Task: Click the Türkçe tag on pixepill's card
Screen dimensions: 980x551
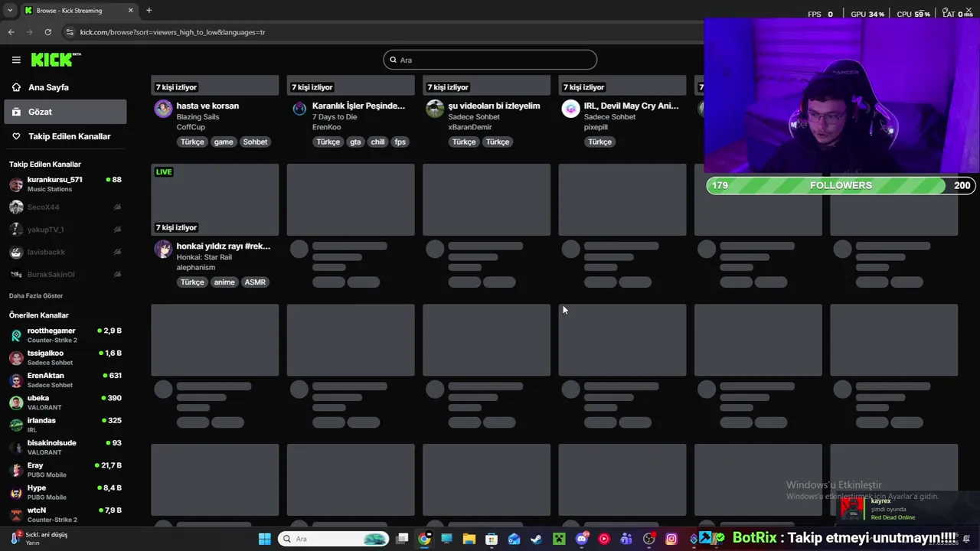Action: pos(599,142)
